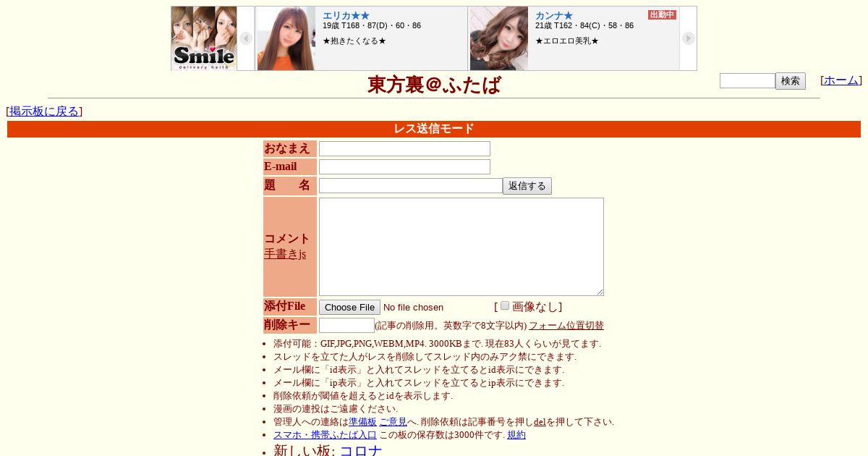This screenshot has height=456, width=868.
Task: Click the Choose File button
Action: coord(349,308)
